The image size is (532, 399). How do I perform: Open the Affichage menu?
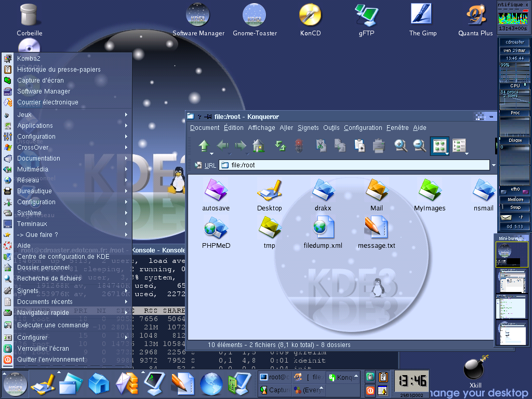262,128
